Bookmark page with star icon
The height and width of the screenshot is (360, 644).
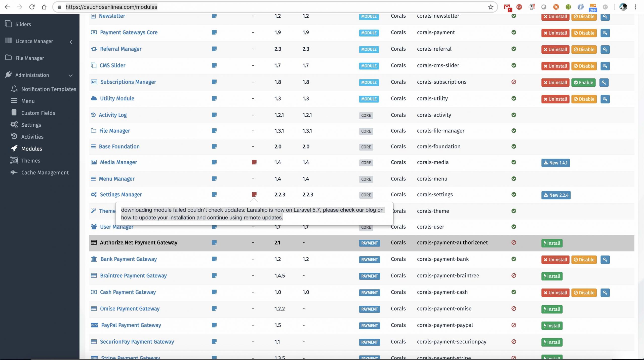point(491,7)
